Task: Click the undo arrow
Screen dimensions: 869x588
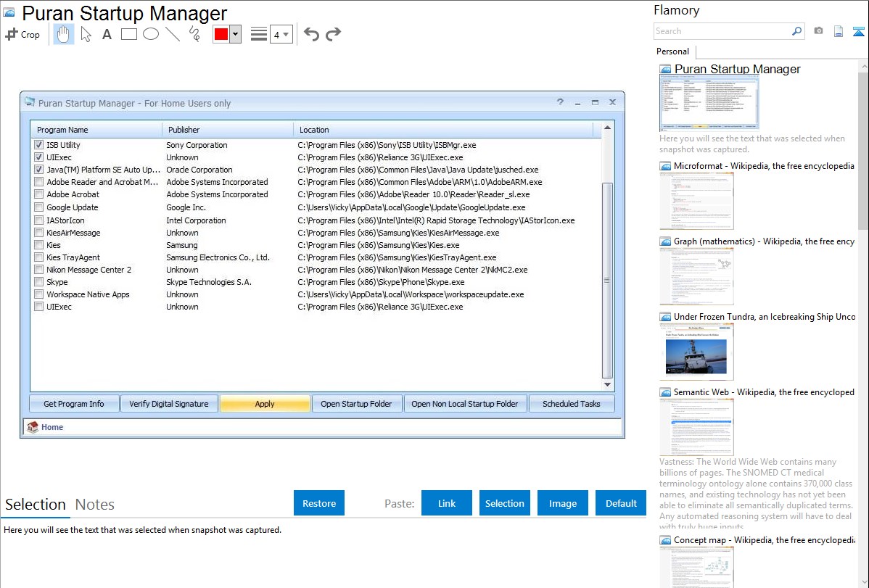Action: (x=311, y=34)
